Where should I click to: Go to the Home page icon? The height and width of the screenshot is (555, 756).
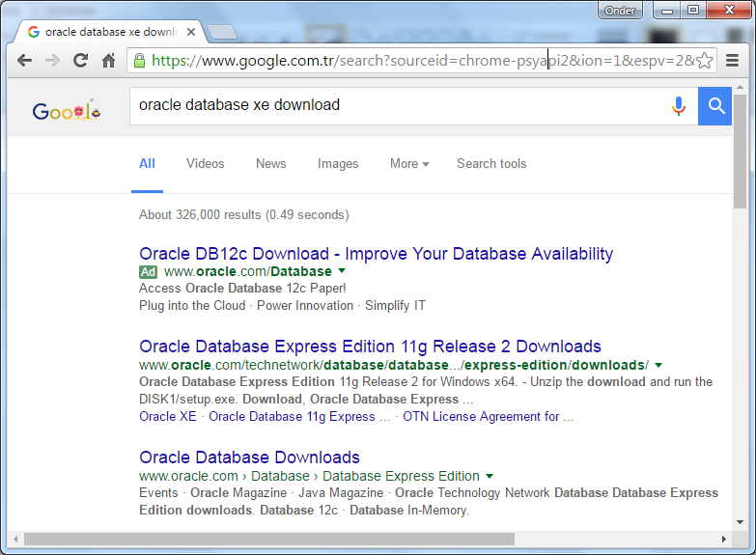tap(109, 60)
